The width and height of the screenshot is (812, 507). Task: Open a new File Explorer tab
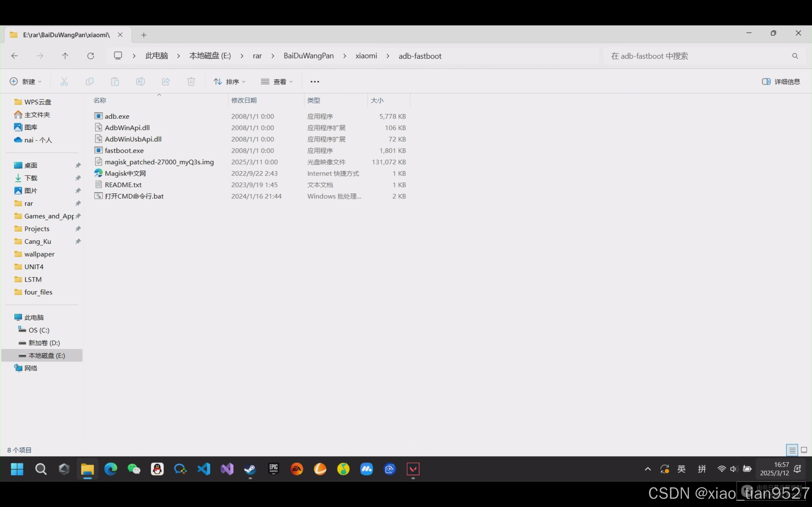tap(144, 35)
